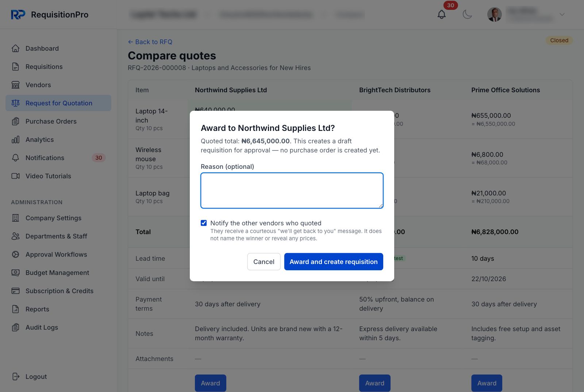The image size is (584, 392).
Task: Click the Approval Workflows gear icon
Action: coord(15,255)
